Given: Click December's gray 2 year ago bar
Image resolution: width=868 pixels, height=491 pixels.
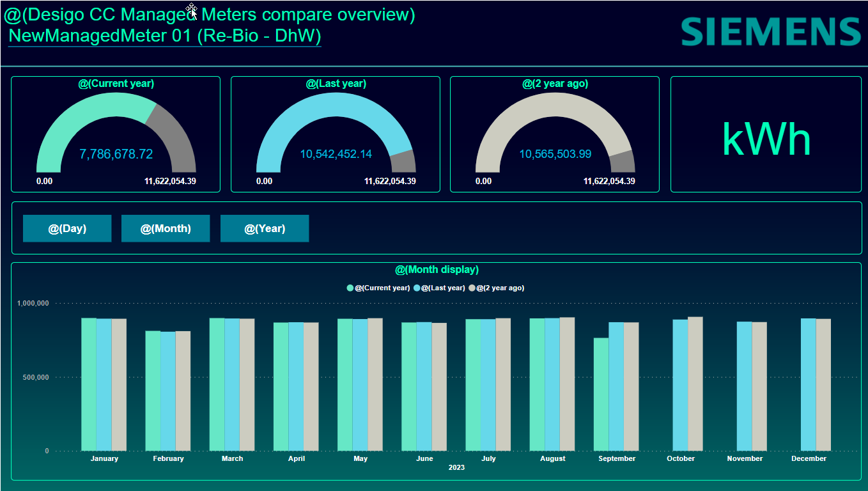Looking at the screenshot, I should 823,384.
